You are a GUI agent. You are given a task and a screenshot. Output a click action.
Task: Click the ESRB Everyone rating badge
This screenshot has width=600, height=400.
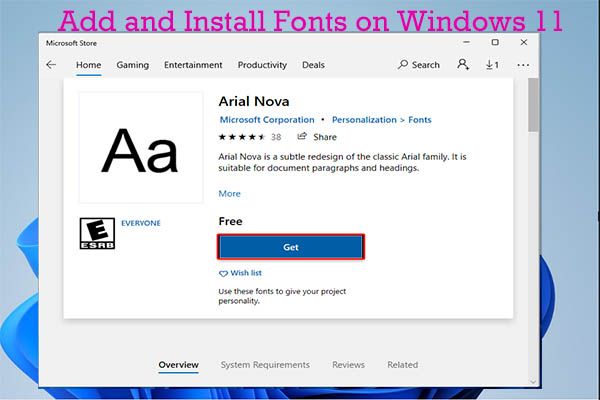[x=97, y=233]
